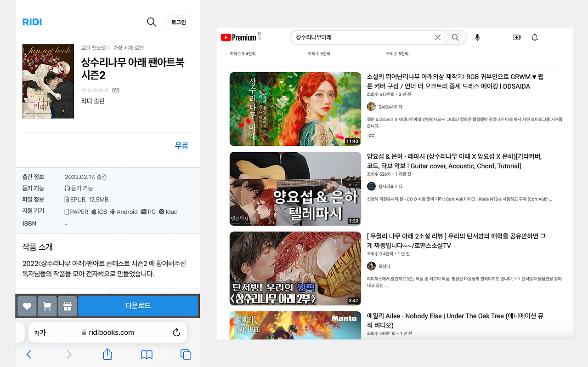Image resolution: width=588 pixels, height=367 pixels.
Task: Open 리디 publisher link
Action: click(x=86, y=101)
